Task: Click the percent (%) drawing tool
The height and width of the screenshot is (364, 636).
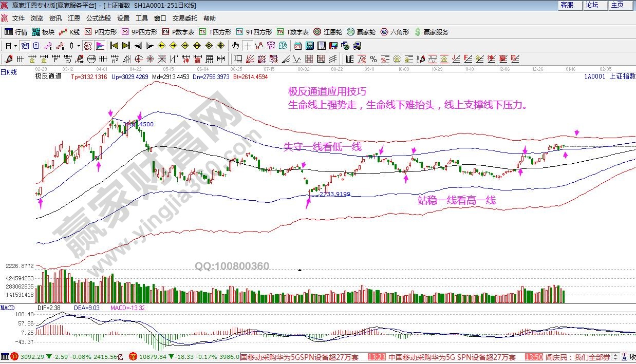Action: click(373, 59)
